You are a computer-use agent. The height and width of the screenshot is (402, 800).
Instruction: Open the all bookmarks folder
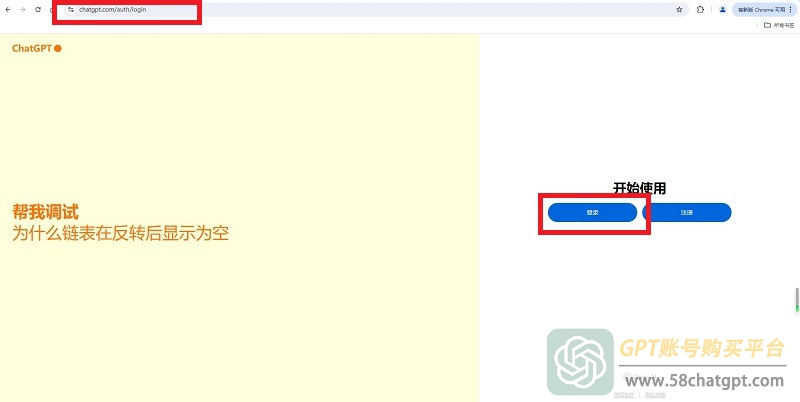pyautogui.click(x=778, y=25)
